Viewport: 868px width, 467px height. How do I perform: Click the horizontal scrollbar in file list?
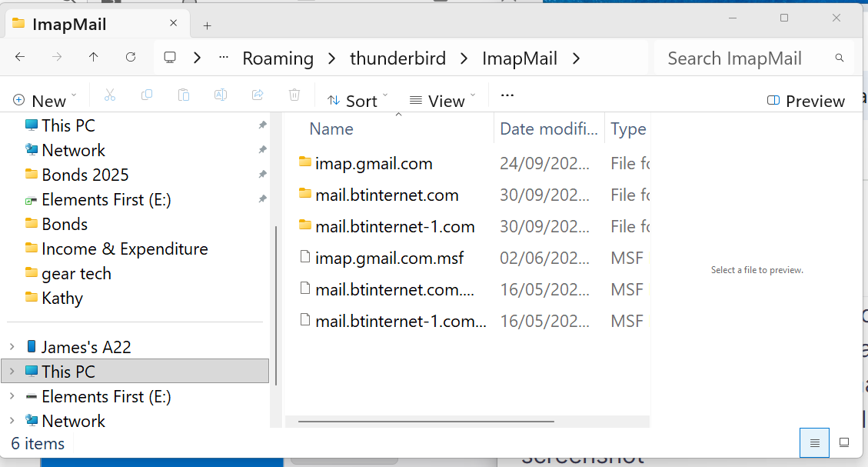pos(426,422)
